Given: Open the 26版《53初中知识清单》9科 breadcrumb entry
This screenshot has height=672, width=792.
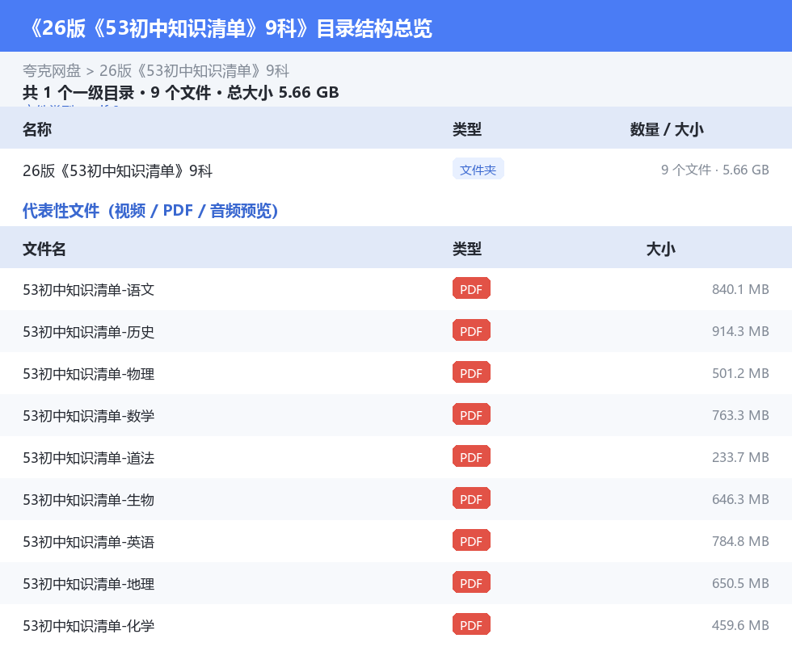Looking at the screenshot, I should [x=194, y=71].
